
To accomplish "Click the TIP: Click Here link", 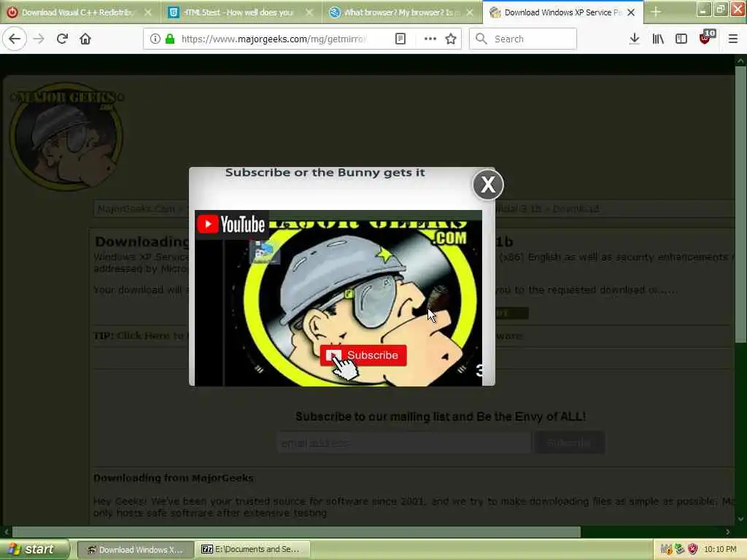I will pyautogui.click(x=139, y=335).
